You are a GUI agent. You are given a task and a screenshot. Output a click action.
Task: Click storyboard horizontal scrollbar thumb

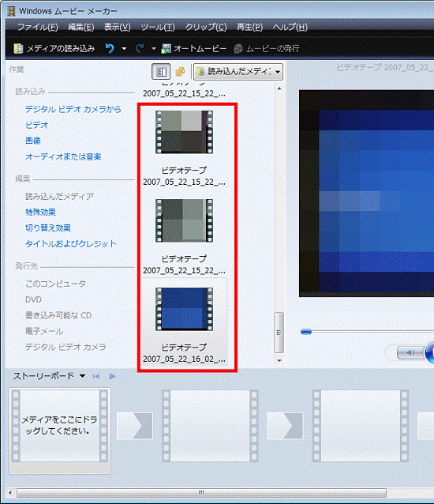coord(201,492)
